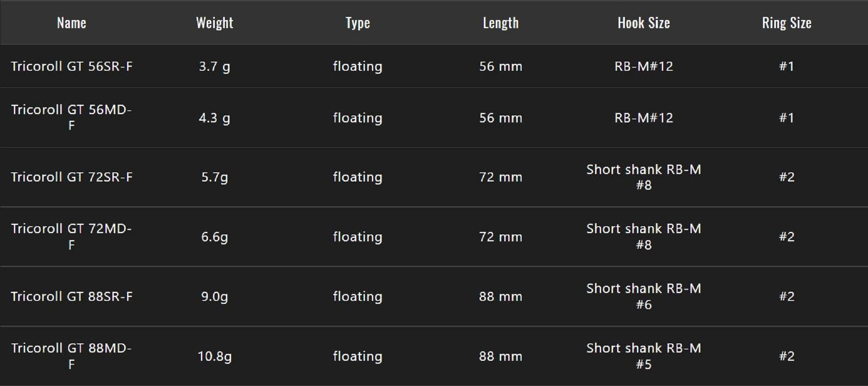Click the 9.0g weight cell
The image size is (868, 386).
click(214, 297)
